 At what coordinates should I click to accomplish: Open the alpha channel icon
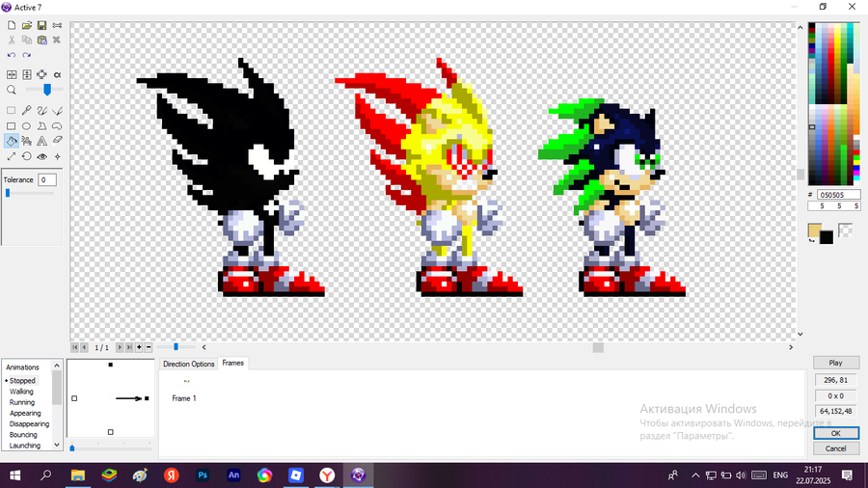[57, 74]
